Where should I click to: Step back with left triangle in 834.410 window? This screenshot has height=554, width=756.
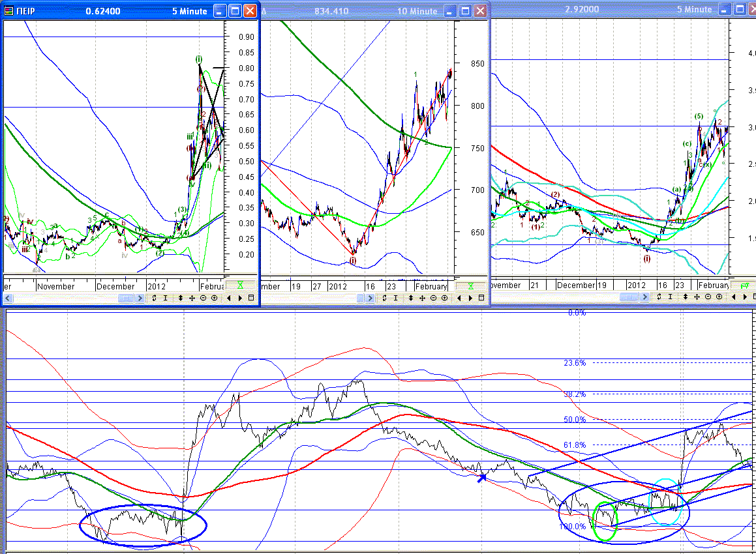click(x=459, y=299)
